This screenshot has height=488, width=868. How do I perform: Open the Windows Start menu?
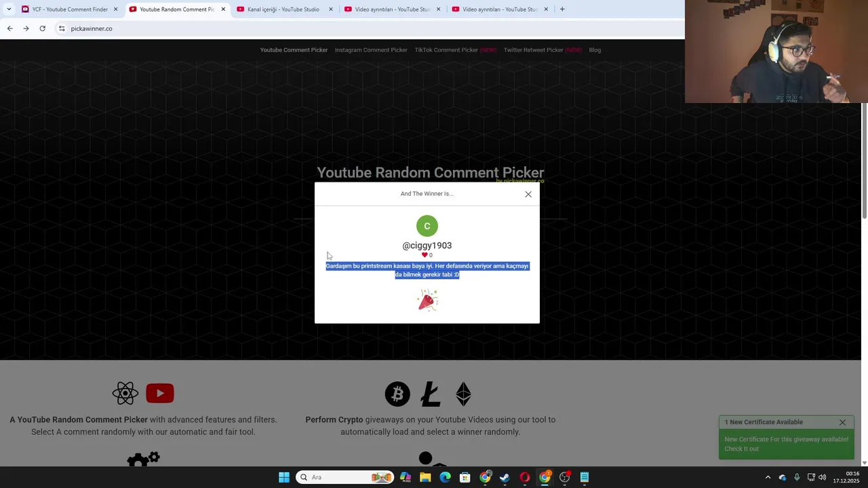pyautogui.click(x=284, y=477)
